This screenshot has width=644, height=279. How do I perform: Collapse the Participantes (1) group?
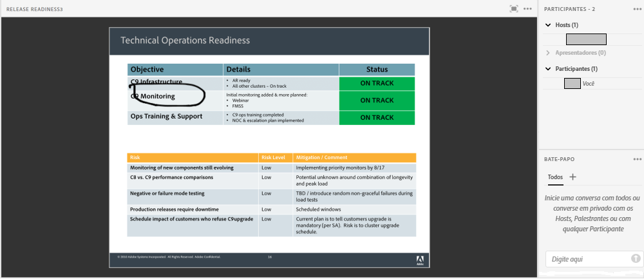[x=548, y=68]
